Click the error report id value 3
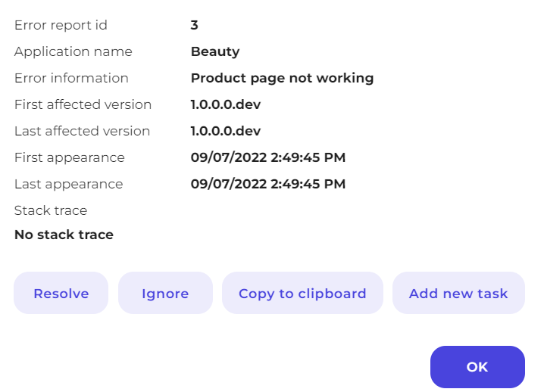Screen dimensions: 544x392 point(195,25)
